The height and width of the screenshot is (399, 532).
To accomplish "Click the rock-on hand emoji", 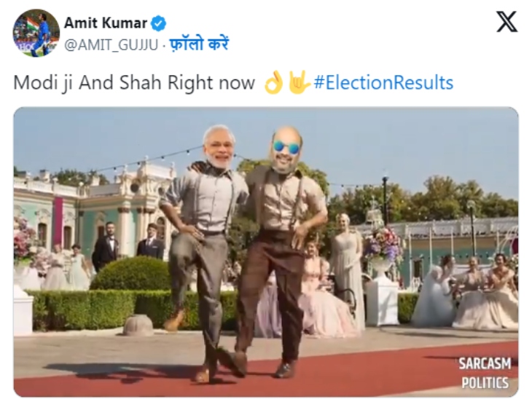I will click(x=298, y=82).
